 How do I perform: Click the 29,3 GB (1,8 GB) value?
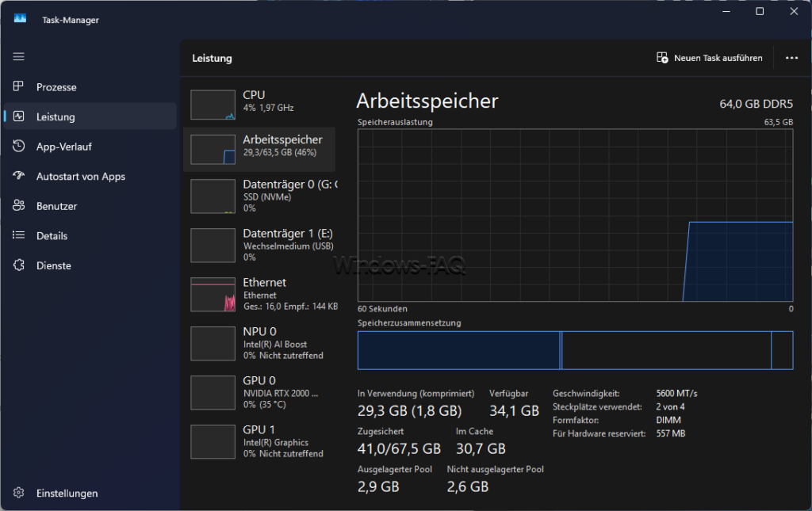409,410
